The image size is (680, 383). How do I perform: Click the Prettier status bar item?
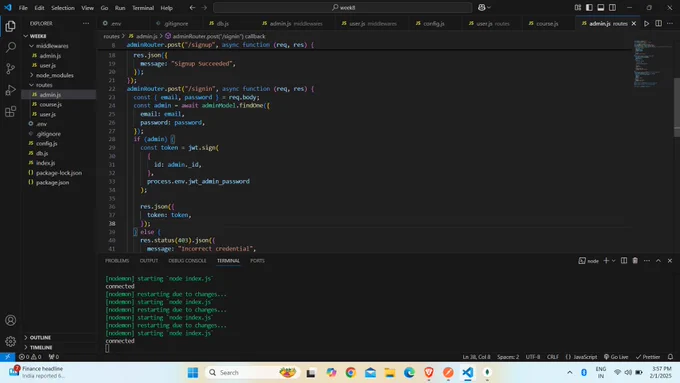(x=648, y=357)
